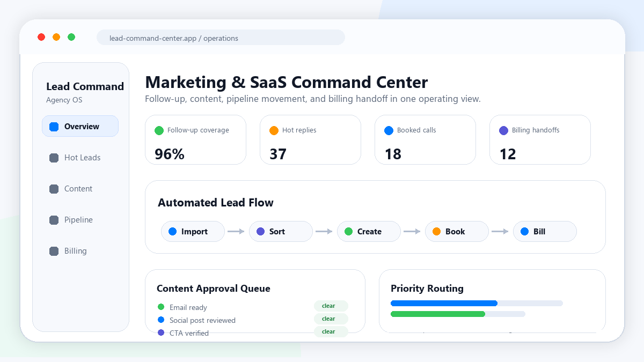Click the subtitle starting with Follow-up, content

(313, 99)
